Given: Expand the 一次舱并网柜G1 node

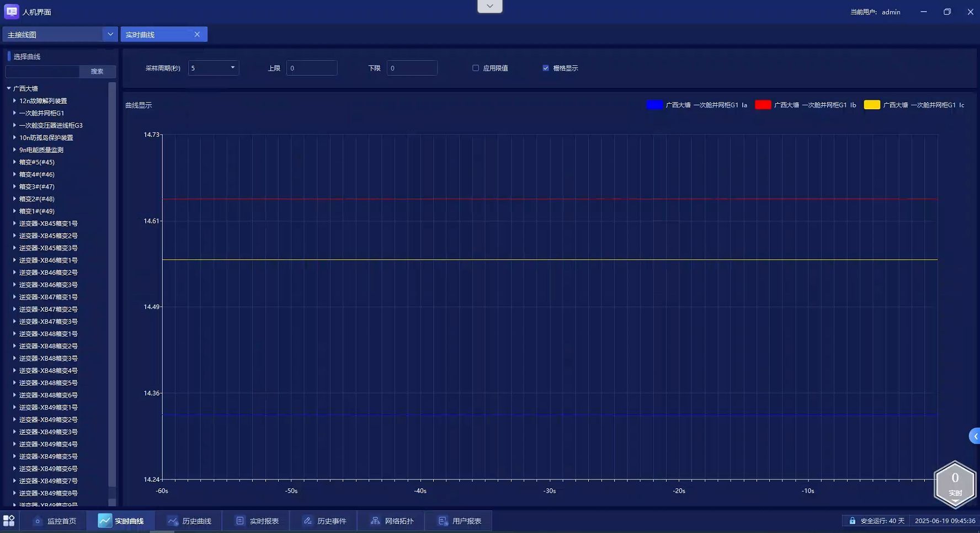Looking at the screenshot, I should (x=14, y=113).
